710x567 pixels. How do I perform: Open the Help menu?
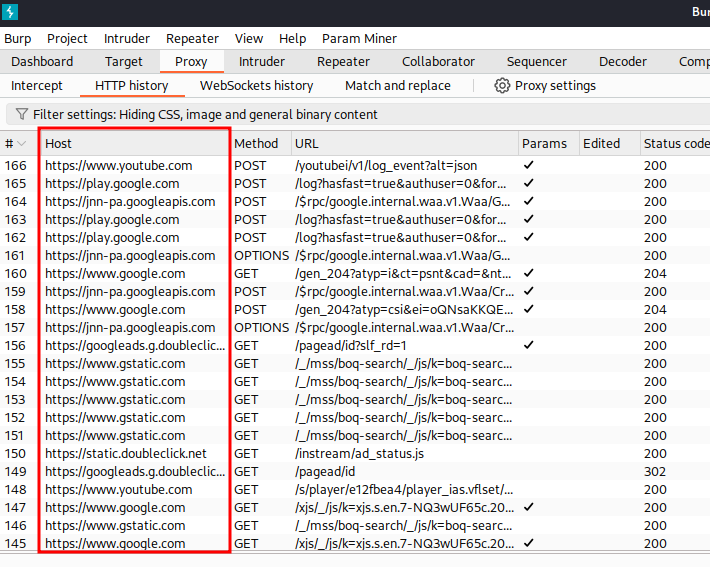click(x=293, y=38)
